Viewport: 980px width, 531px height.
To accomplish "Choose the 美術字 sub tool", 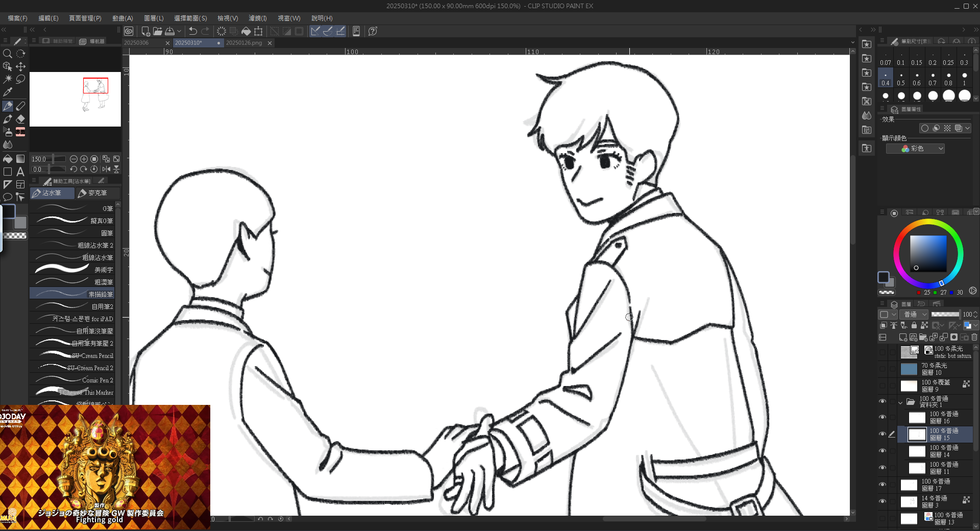I will click(72, 270).
